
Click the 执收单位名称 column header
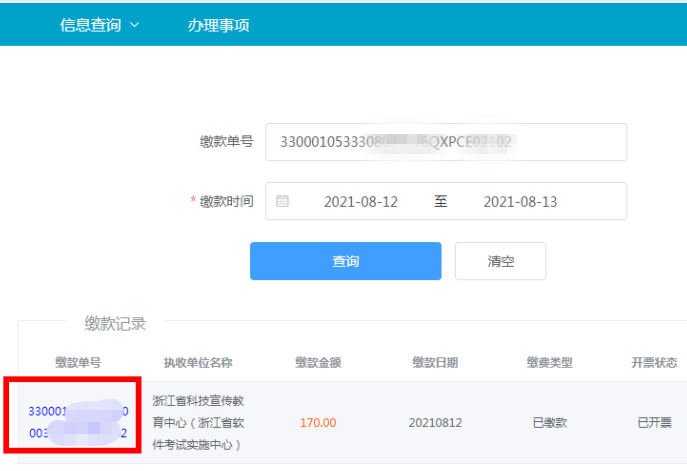tap(198, 362)
